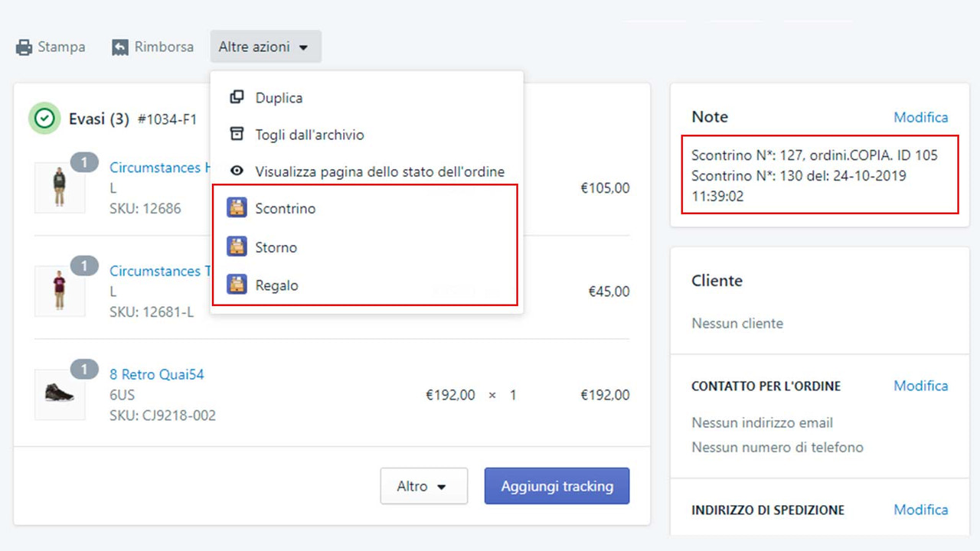Click the green Evasi fulfillment checkmark badge

[x=44, y=119]
